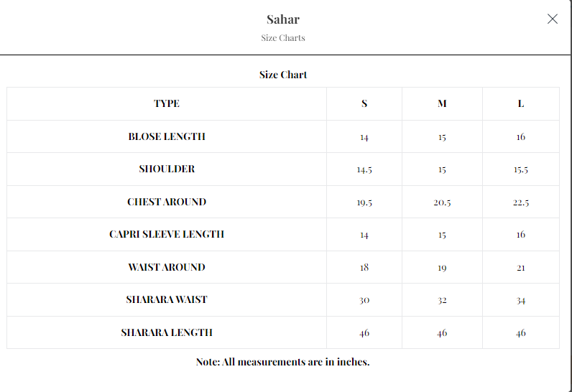
Task: Click the BLOSE LENGTH row label
Action: 167,136
